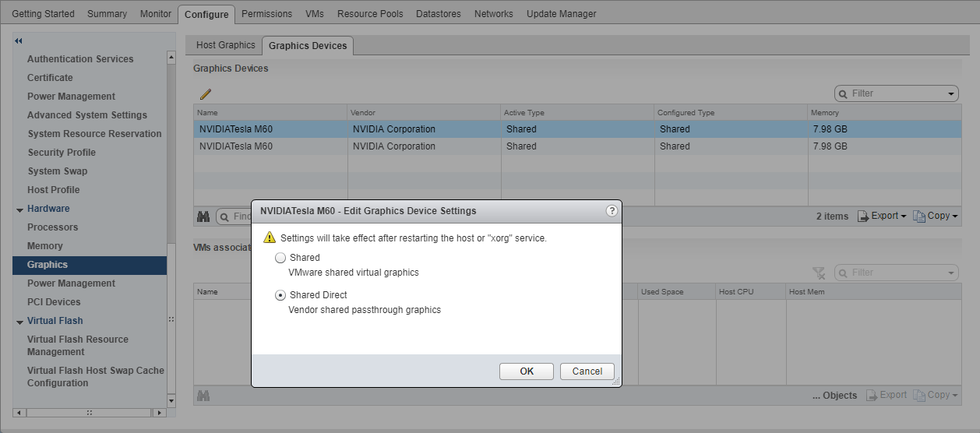Collapse the Virtual Flash section

pyautogui.click(x=19, y=322)
